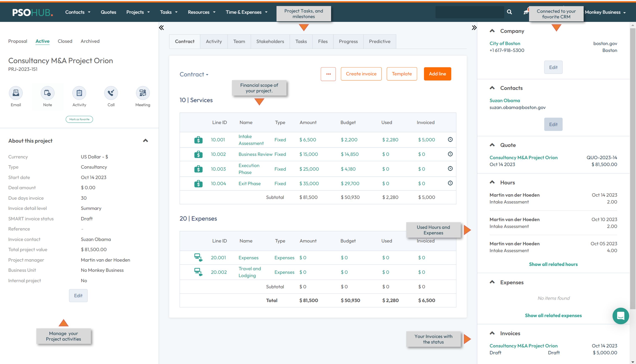Switch to the Stakeholders tab
The height and width of the screenshot is (364, 636).
(270, 42)
